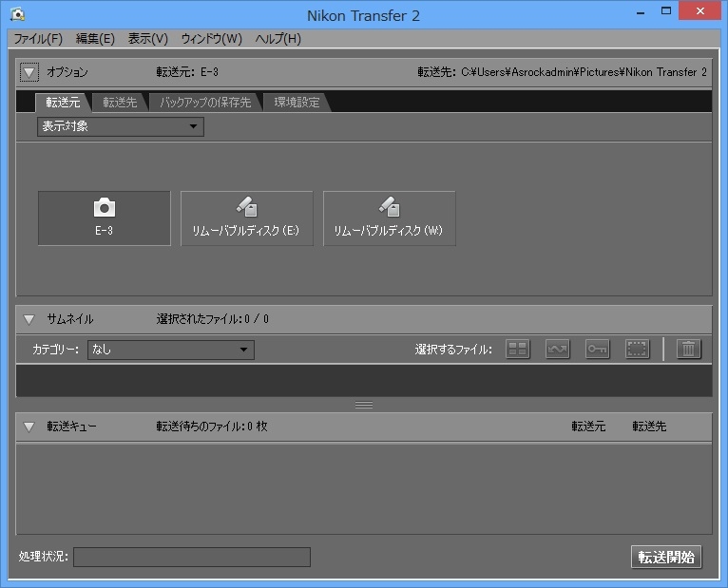Open the 表示(V) menu
Screen dimensions: 728x588
coord(147,39)
